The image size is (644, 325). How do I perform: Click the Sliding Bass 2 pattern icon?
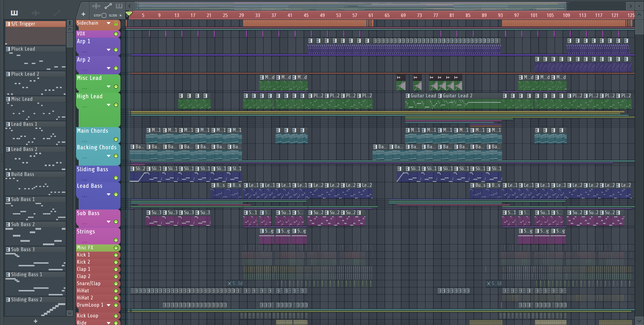(8, 299)
